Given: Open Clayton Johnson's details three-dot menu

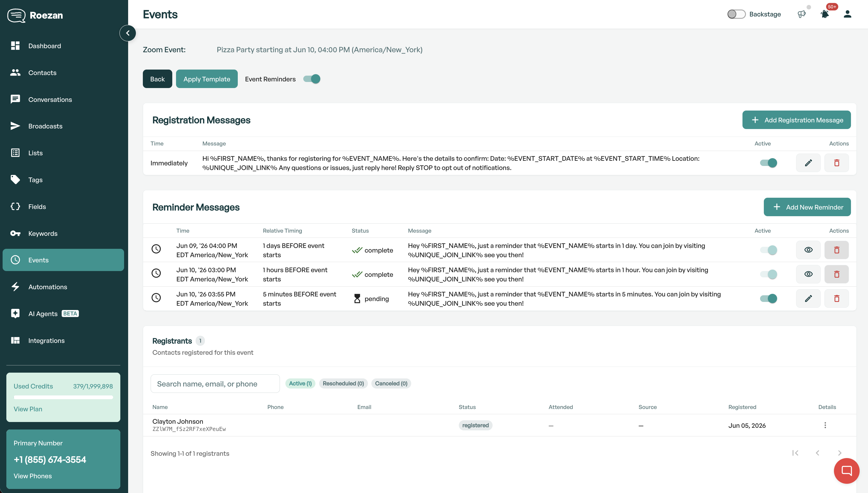Looking at the screenshot, I should (x=825, y=425).
